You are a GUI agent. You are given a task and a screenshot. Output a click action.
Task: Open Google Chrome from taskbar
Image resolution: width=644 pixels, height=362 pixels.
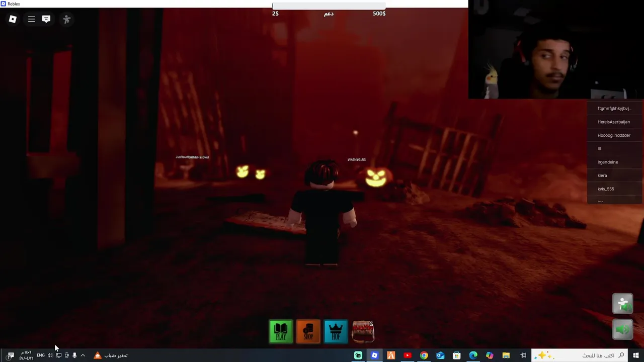(424, 355)
